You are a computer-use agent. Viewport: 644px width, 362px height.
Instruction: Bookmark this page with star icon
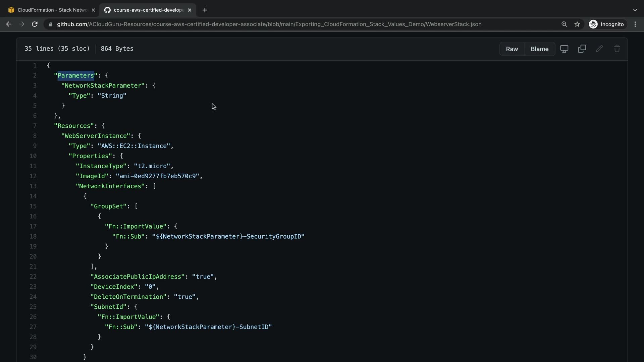(x=577, y=24)
